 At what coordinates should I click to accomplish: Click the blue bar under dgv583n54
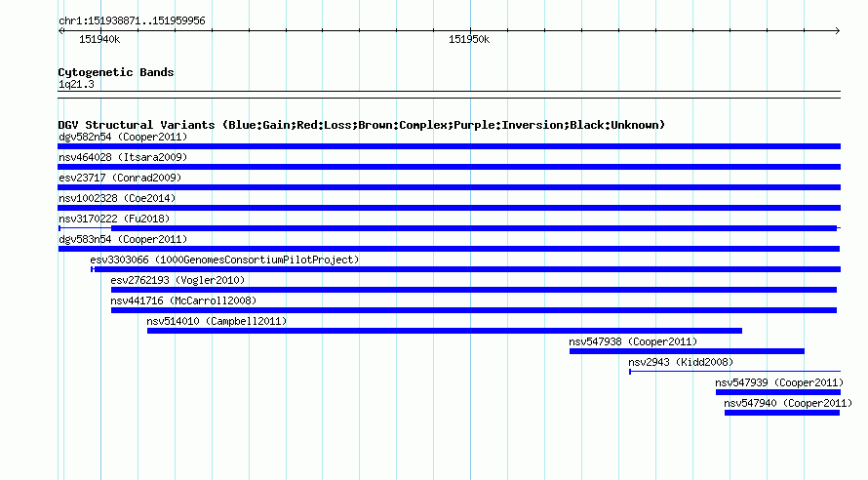click(x=449, y=249)
